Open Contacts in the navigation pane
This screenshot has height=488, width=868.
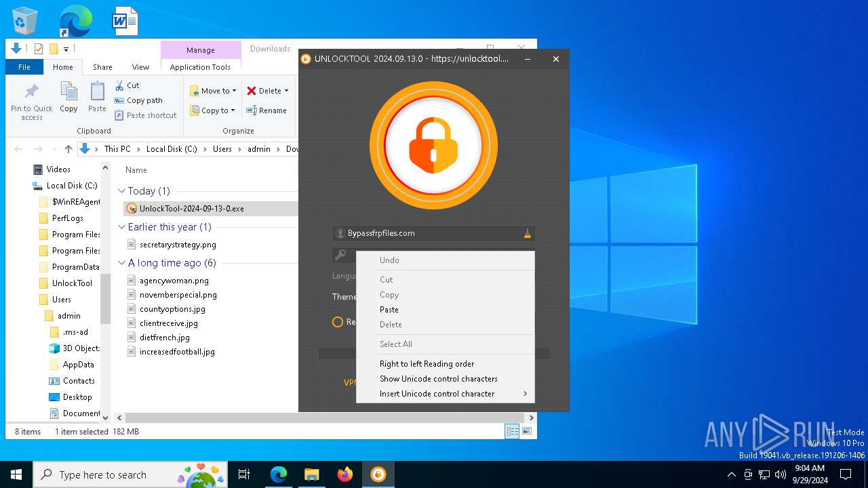(x=79, y=381)
